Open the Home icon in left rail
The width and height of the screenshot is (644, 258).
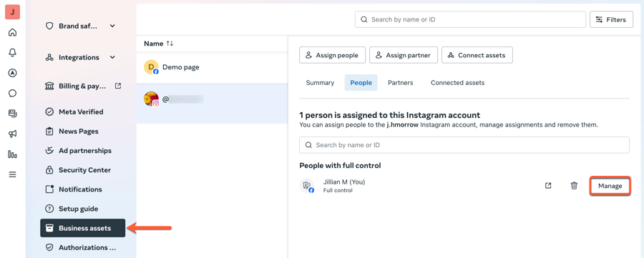12,32
